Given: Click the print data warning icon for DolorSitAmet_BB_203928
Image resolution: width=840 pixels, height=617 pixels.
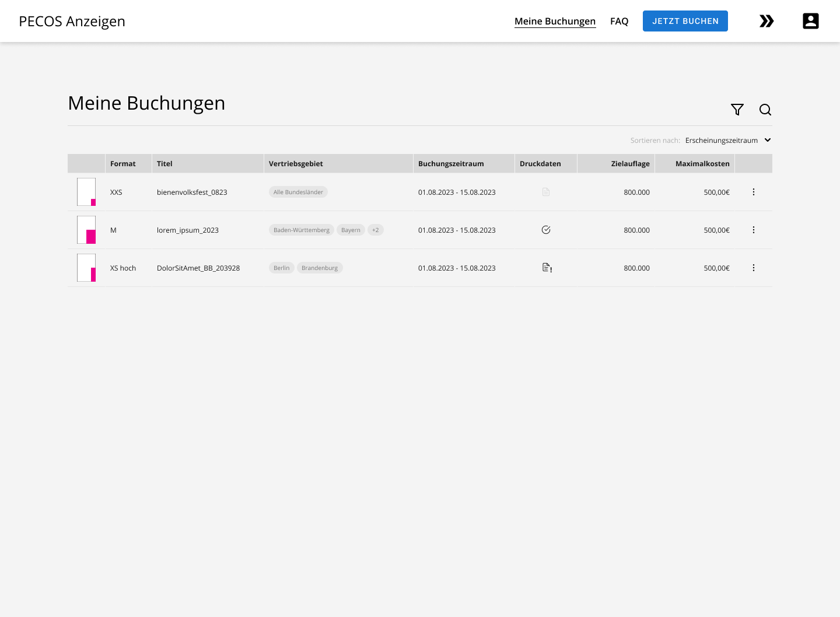Looking at the screenshot, I should click(x=547, y=268).
